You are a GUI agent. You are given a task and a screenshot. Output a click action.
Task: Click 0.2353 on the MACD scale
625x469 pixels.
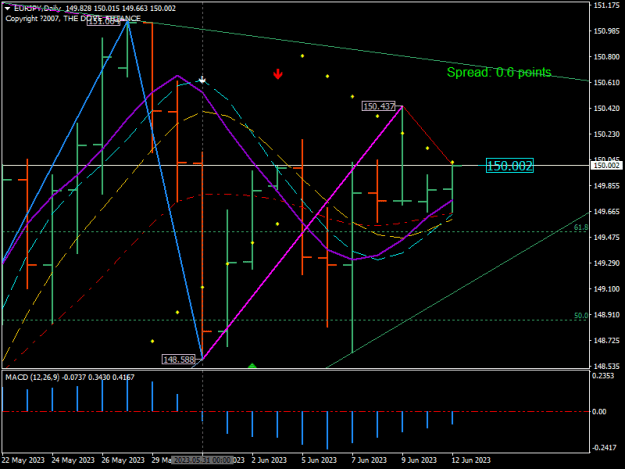click(603, 376)
